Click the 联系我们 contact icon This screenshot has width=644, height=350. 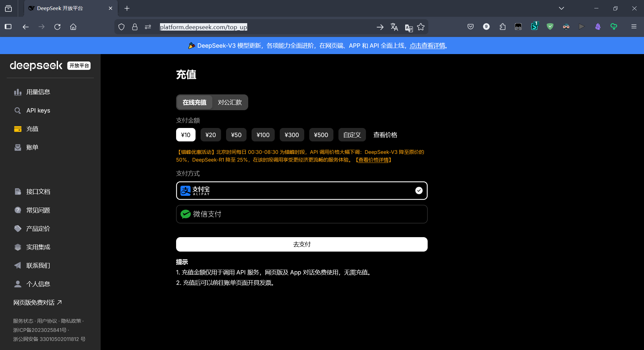point(17,265)
